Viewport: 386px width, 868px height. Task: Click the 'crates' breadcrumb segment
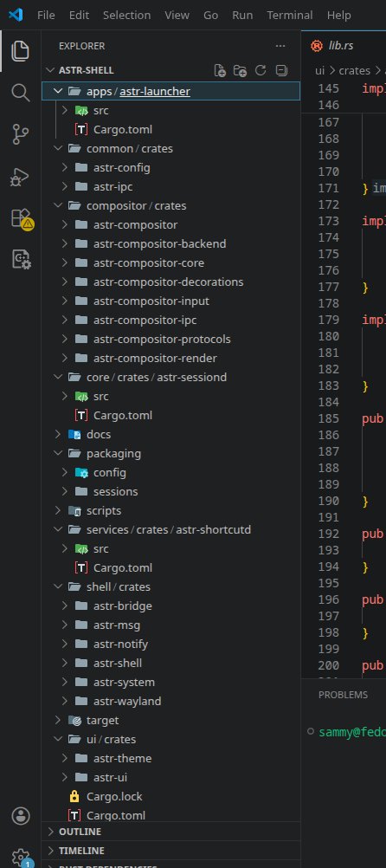[355, 71]
